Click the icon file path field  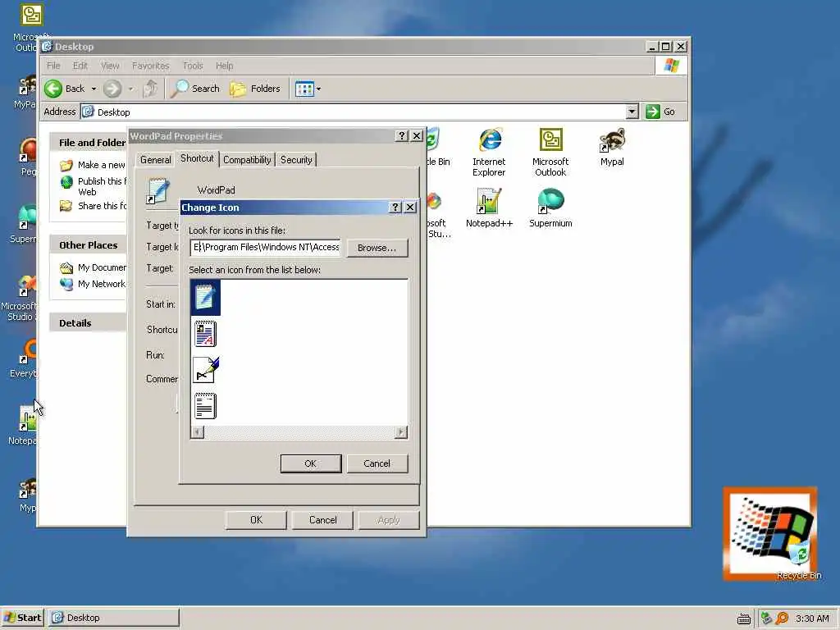coord(266,247)
